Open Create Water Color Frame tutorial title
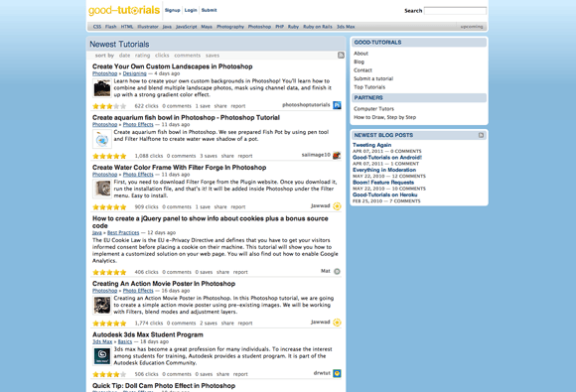 coord(180,168)
